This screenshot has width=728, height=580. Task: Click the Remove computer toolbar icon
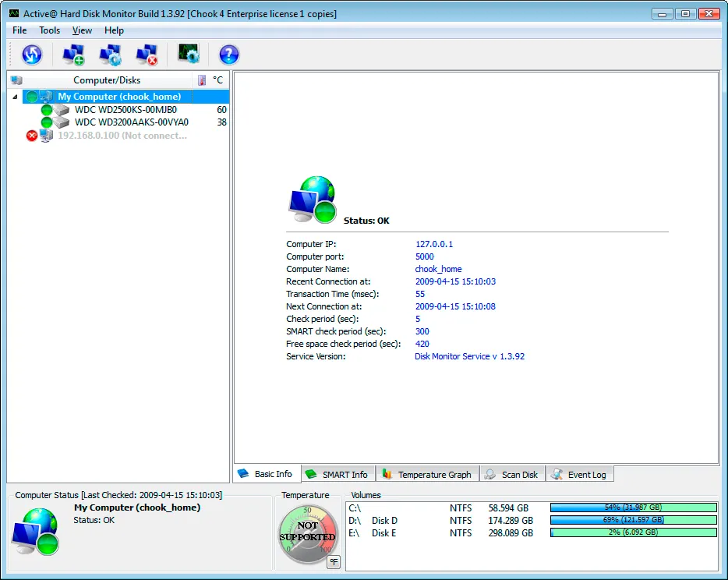[x=147, y=55]
